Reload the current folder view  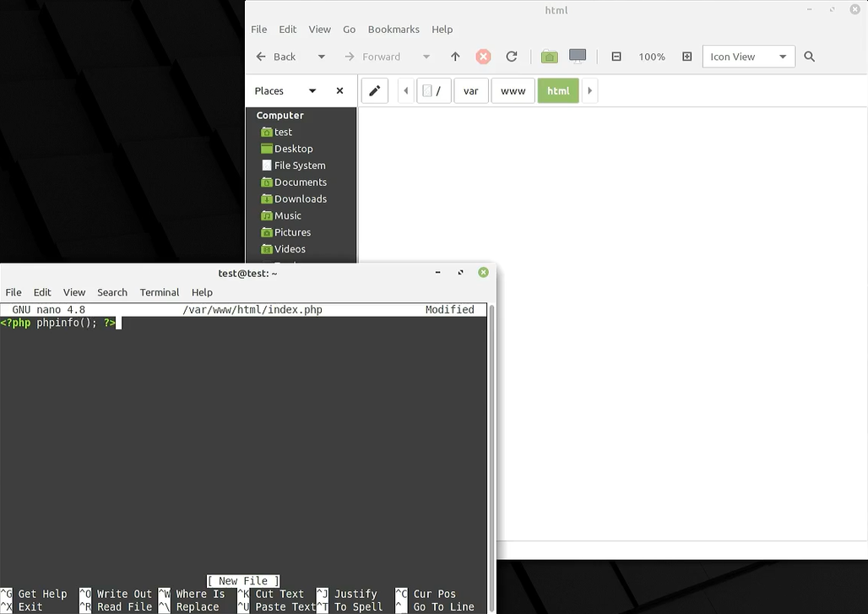coord(511,57)
